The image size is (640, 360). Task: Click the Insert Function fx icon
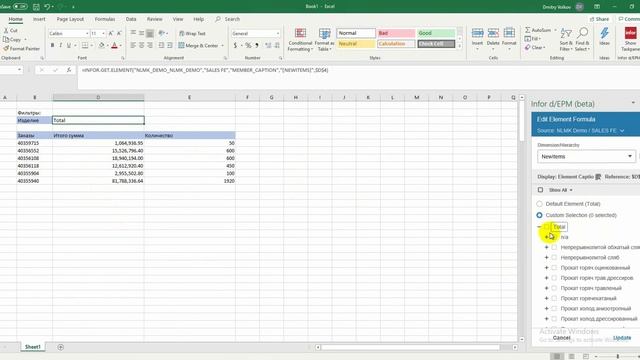coord(69,70)
